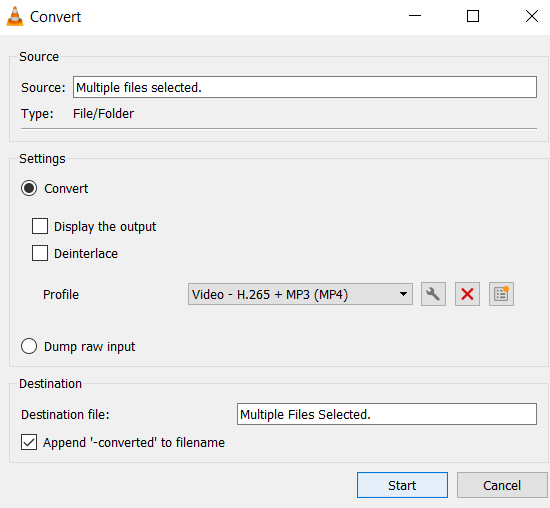Edit selected profile with wrench icon
Viewport: 550px width, 508px height.
pos(433,294)
